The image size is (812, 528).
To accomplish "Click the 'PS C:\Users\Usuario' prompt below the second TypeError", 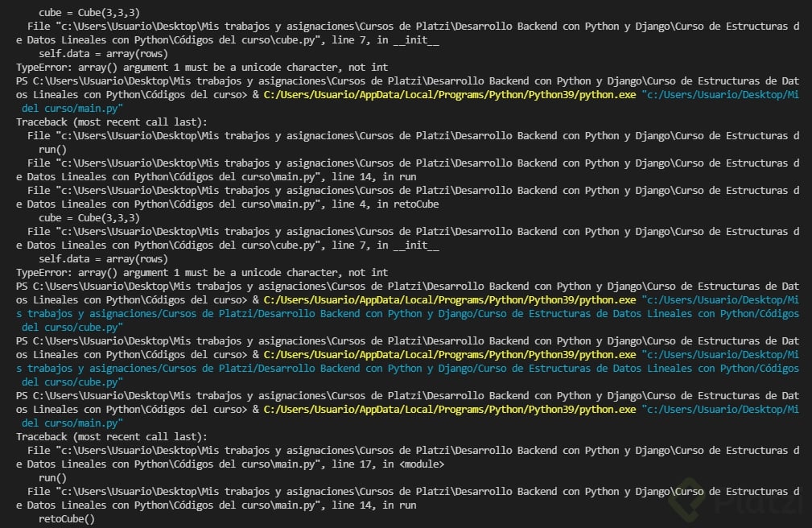I will (407, 286).
